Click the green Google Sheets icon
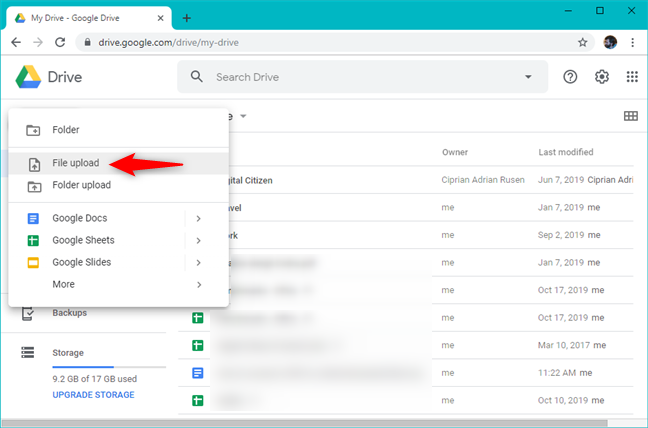 pyautogui.click(x=33, y=240)
